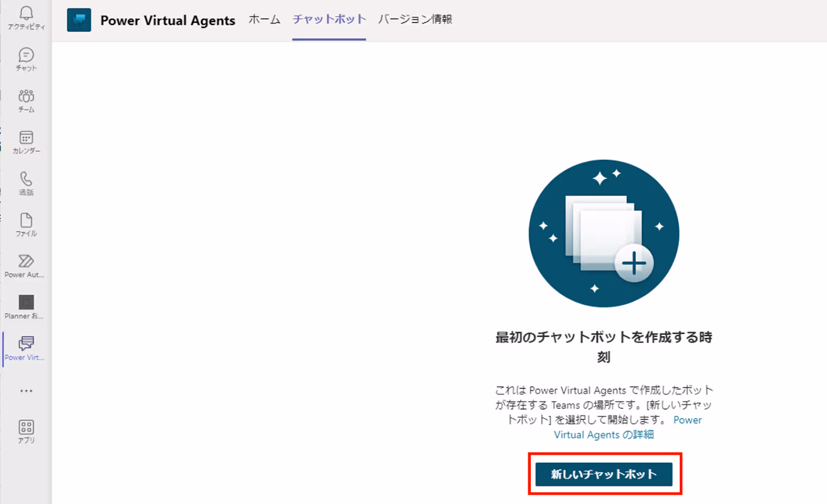Select the チャットボット tab

(x=329, y=20)
